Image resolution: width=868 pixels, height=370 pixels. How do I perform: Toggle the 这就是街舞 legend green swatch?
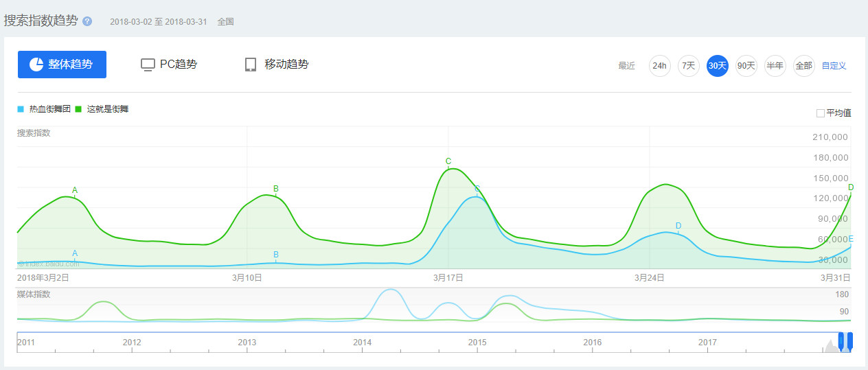point(78,109)
